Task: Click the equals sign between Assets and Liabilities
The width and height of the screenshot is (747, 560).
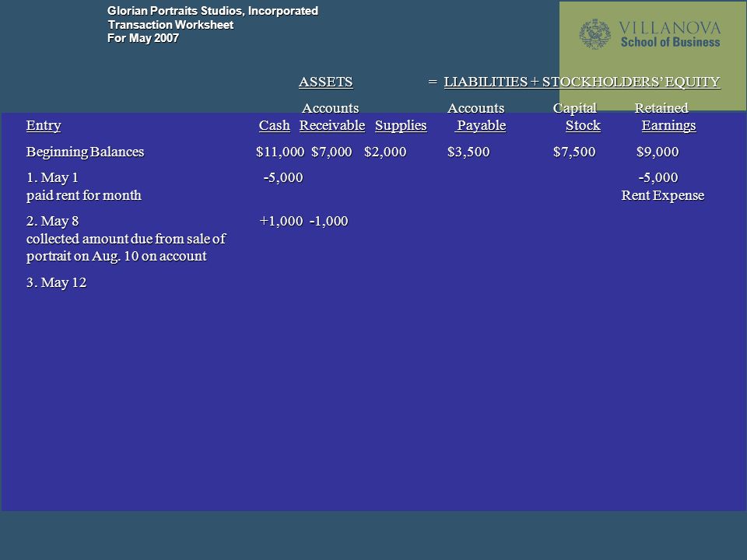Action: pos(433,82)
